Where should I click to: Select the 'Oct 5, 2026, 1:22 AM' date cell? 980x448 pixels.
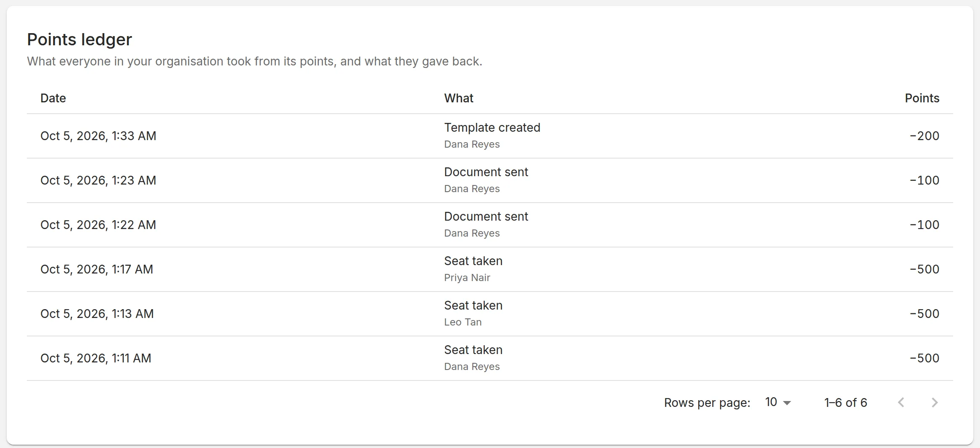(x=98, y=225)
